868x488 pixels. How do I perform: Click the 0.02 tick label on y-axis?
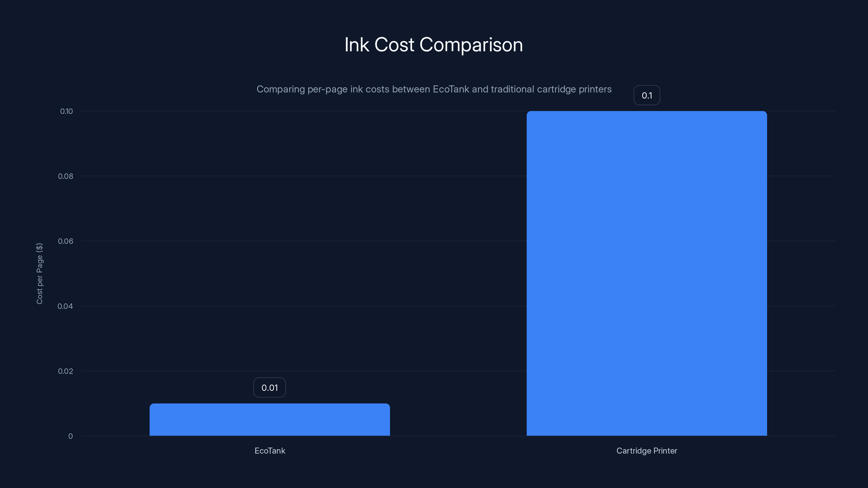point(66,371)
